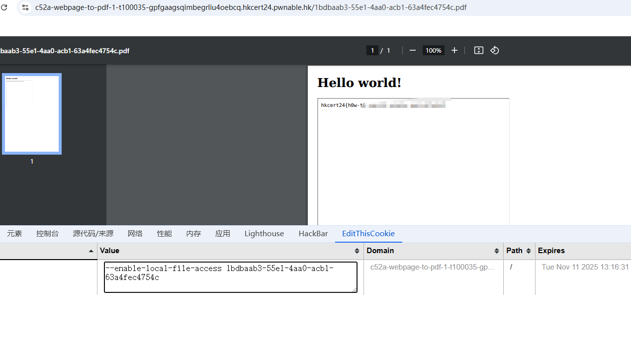Switch to the EditThisCookie tab
631x364 pixels.
pos(368,234)
